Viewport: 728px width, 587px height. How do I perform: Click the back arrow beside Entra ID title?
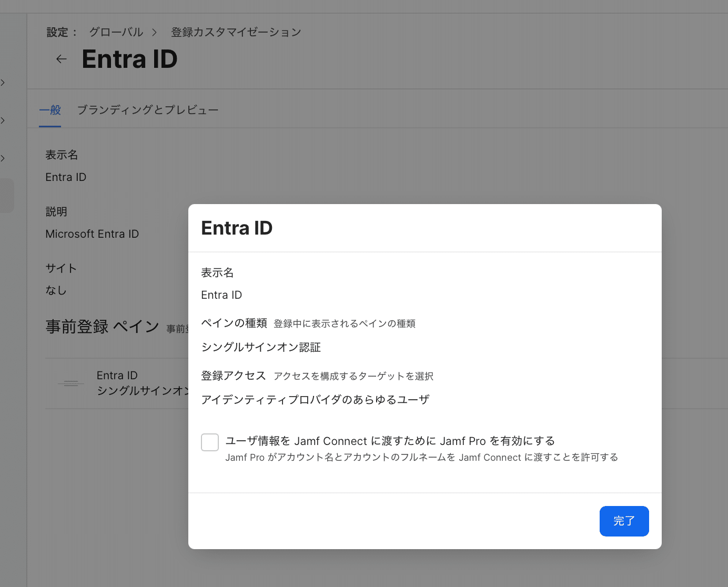[x=62, y=59]
